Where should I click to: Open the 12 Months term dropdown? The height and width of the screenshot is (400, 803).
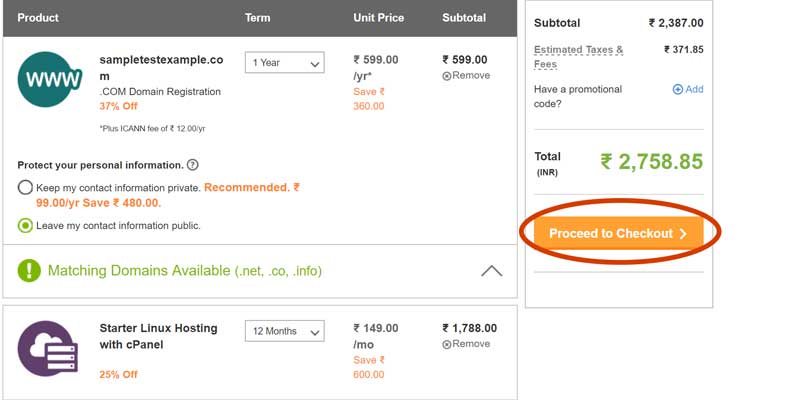tap(285, 331)
